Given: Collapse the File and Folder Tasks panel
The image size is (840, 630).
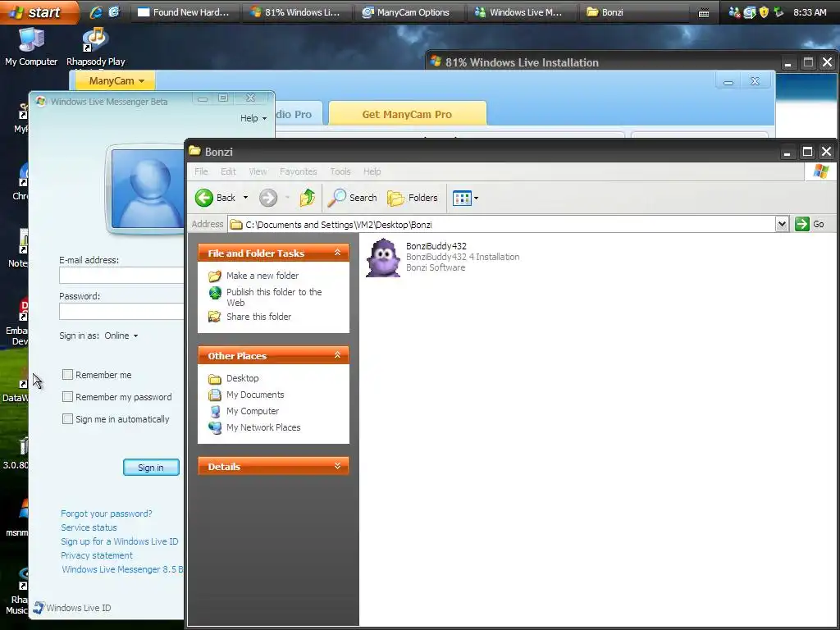Looking at the screenshot, I should (337, 253).
